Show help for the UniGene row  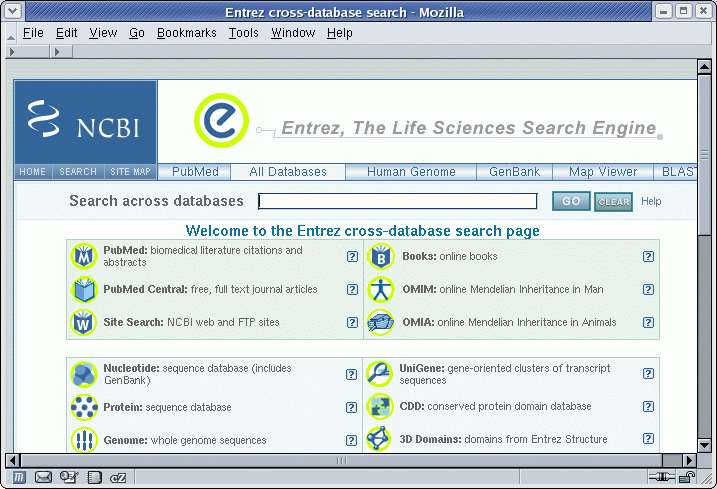pos(648,374)
